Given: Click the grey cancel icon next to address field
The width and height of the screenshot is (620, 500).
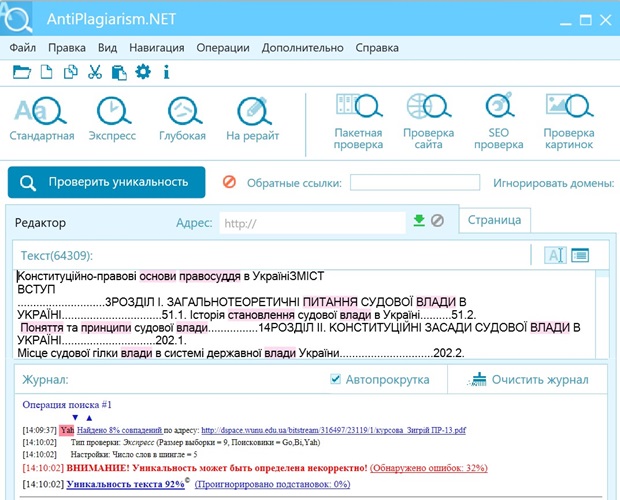Looking at the screenshot, I should (x=437, y=220).
